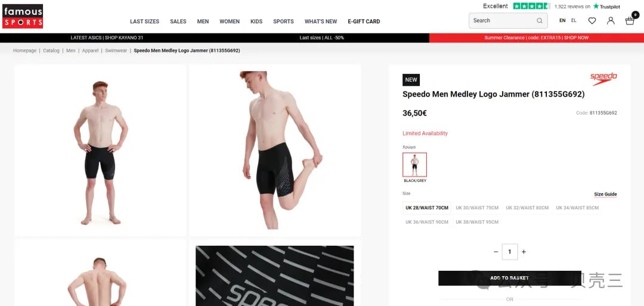
Task: Select size UK 36/WAIST 90CM
Action: (x=427, y=222)
